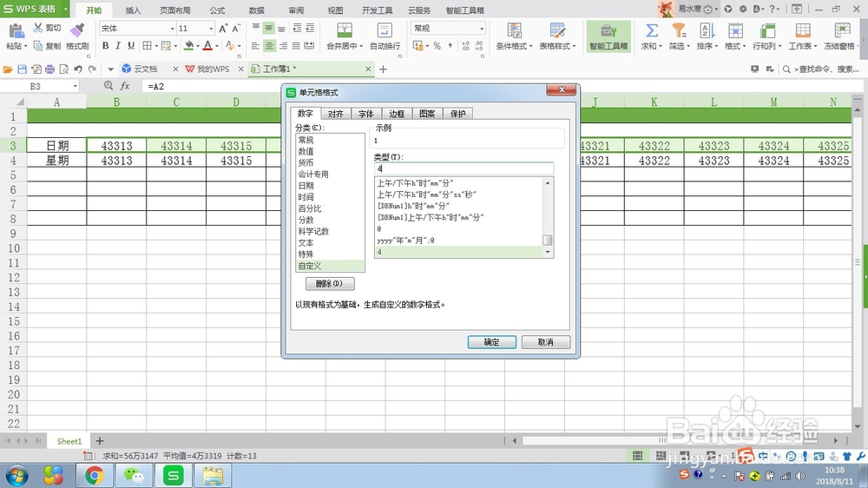Click the Copy icon
The height and width of the screenshot is (488, 868).
coord(38,46)
